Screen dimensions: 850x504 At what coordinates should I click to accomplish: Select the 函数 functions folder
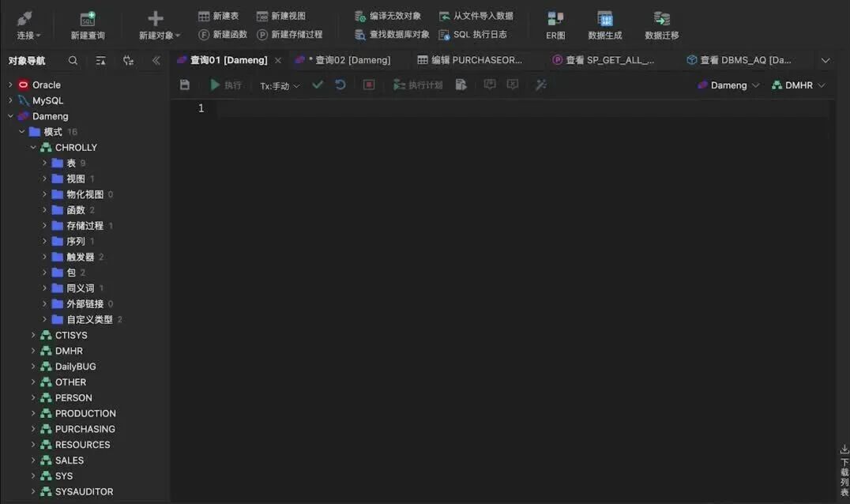click(x=75, y=209)
